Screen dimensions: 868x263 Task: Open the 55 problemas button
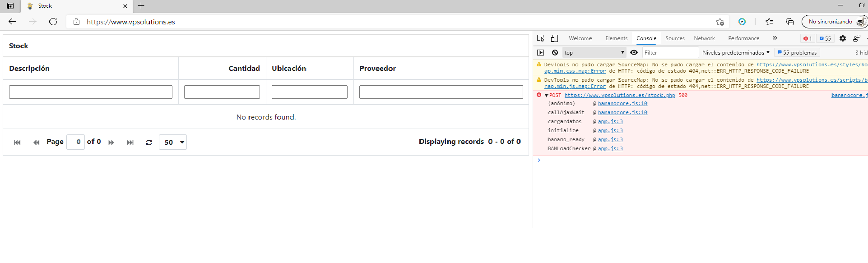tap(797, 53)
